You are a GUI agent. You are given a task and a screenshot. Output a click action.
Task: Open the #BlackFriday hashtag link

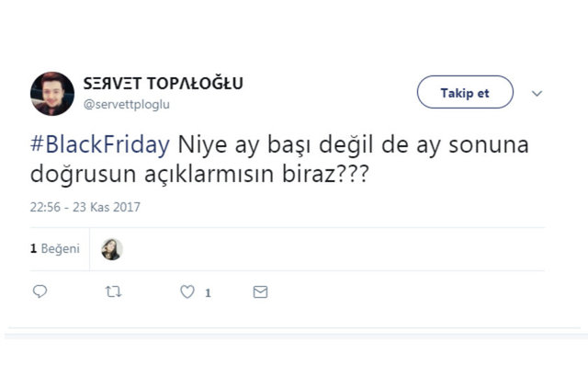pyautogui.click(x=100, y=145)
